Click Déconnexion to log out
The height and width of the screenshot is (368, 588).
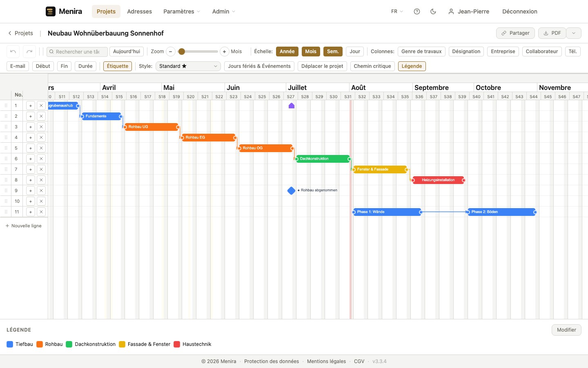pos(520,11)
